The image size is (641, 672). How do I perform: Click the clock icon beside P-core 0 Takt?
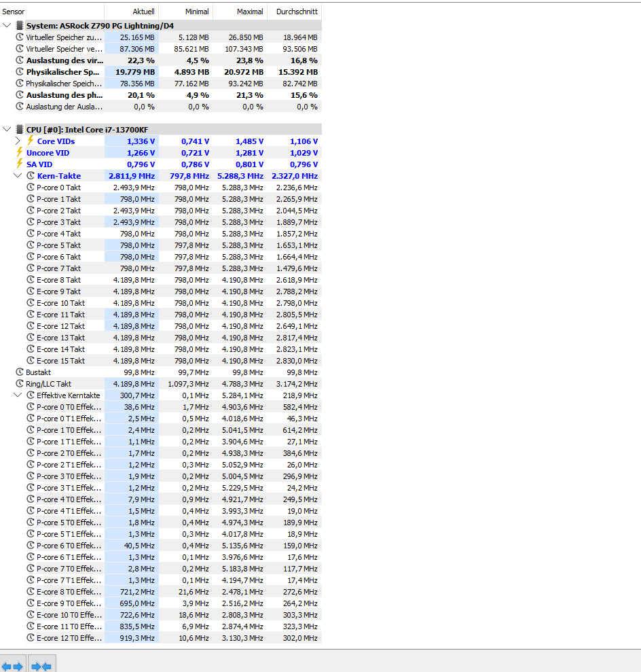pyautogui.click(x=31, y=188)
